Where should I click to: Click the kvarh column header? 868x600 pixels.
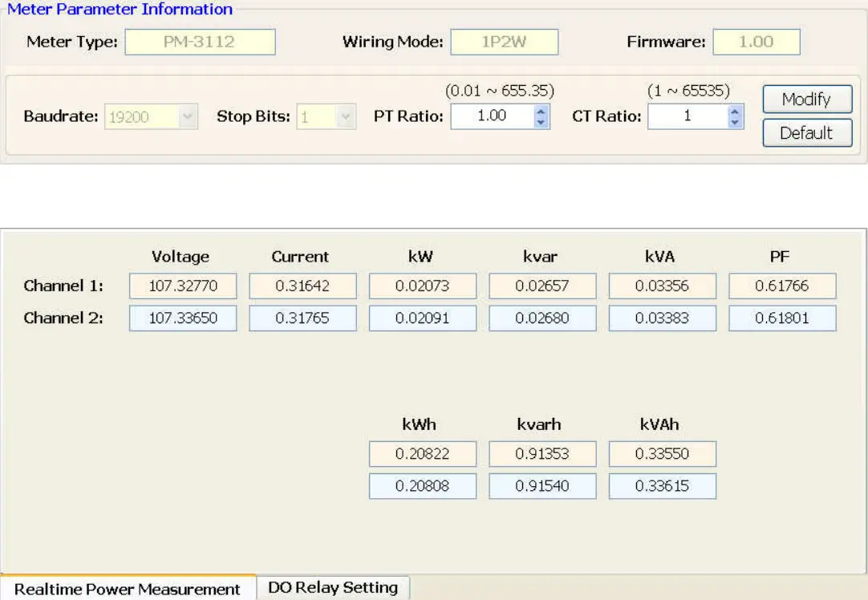click(x=539, y=424)
